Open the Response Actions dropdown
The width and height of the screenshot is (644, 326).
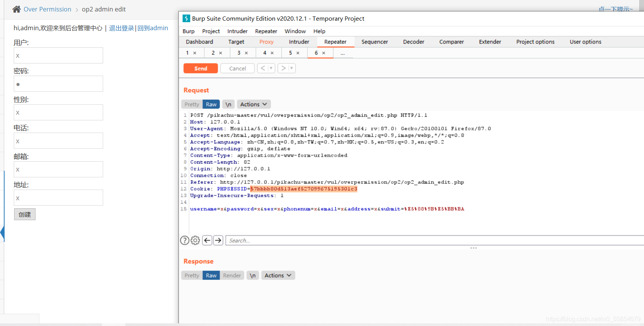(x=278, y=276)
